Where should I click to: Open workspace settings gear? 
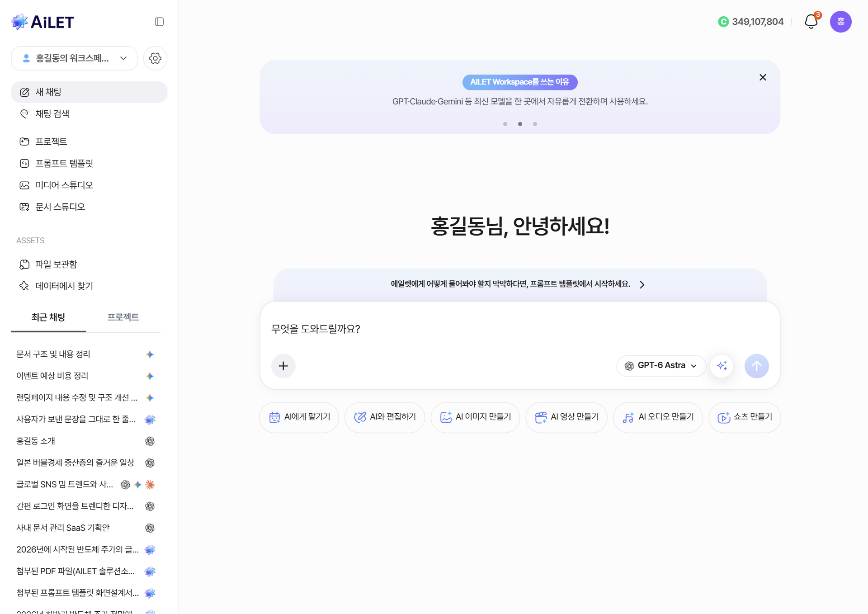point(155,58)
